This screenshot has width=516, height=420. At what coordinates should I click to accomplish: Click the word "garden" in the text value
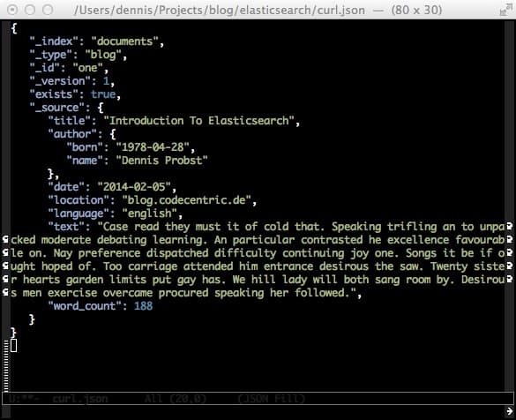(85, 280)
